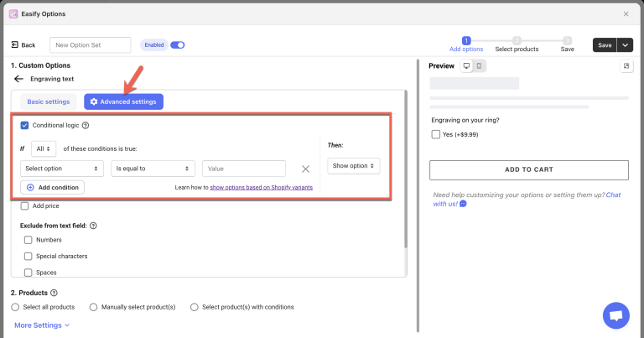Open the chat support bubble
Viewport: 644px width, 338px height.
click(x=616, y=316)
